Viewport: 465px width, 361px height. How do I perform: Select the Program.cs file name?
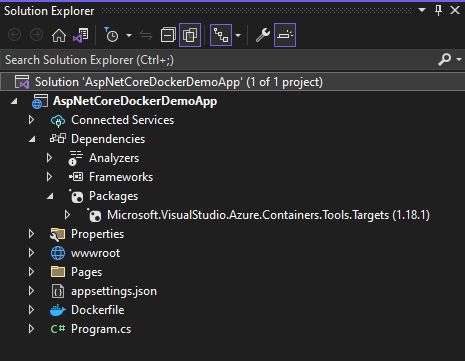coord(101,329)
